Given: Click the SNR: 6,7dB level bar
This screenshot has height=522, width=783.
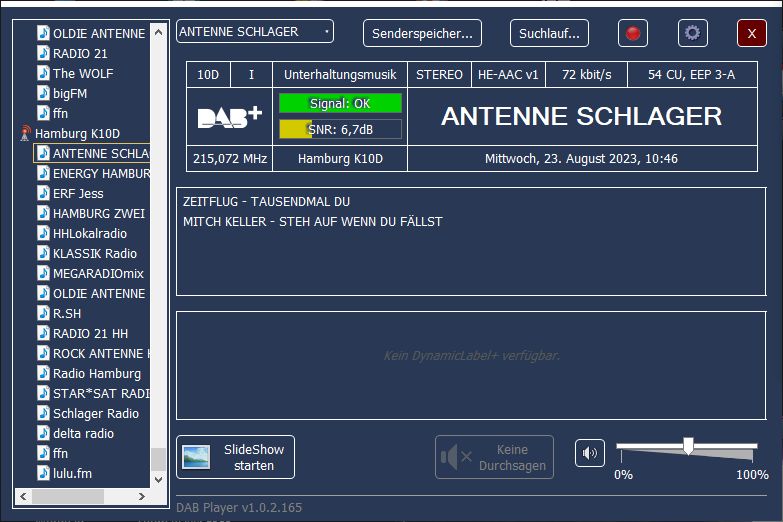Looking at the screenshot, I should pos(340,129).
